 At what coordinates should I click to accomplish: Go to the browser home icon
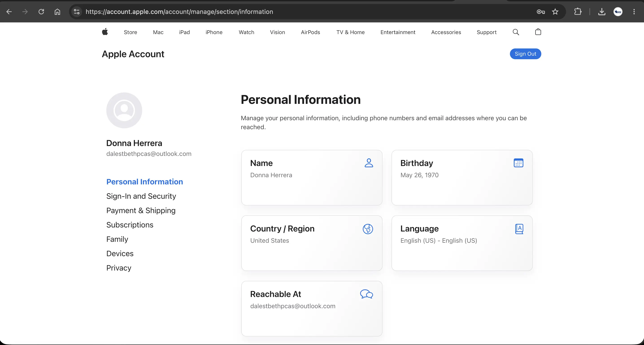(57, 12)
